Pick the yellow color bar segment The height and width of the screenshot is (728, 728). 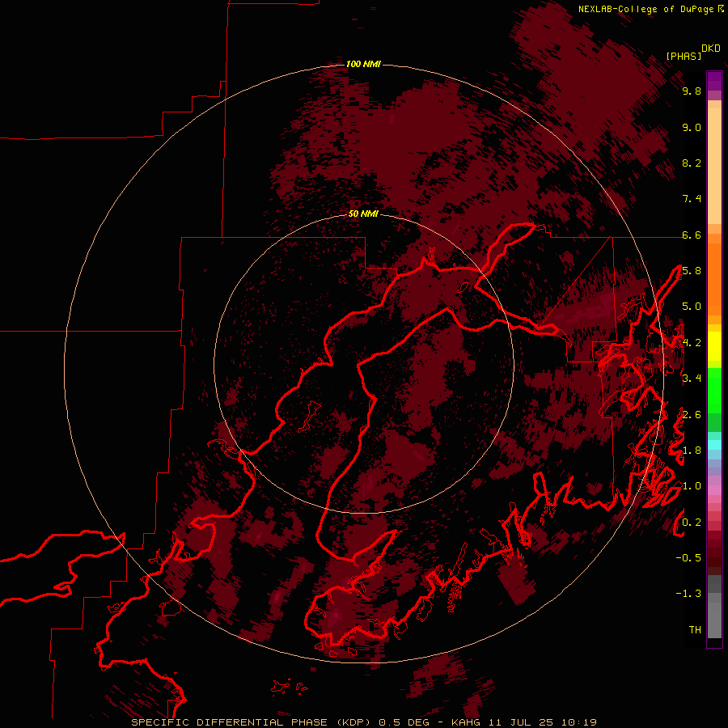[x=714, y=346]
